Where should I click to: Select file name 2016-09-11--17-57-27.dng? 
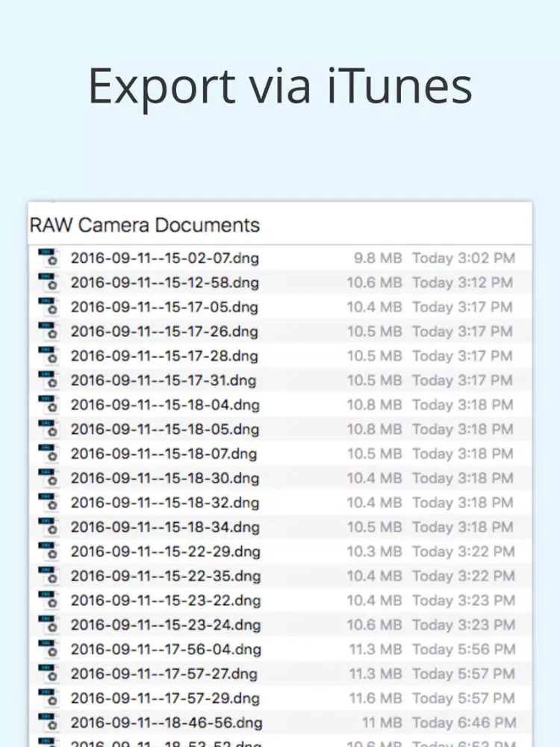click(164, 674)
